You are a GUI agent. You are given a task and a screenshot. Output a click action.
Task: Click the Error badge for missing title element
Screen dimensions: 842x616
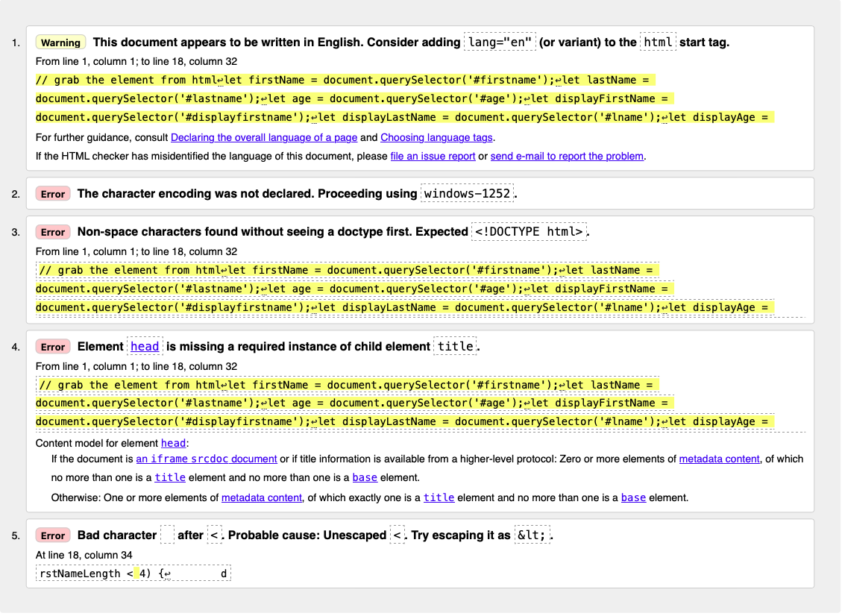53,346
